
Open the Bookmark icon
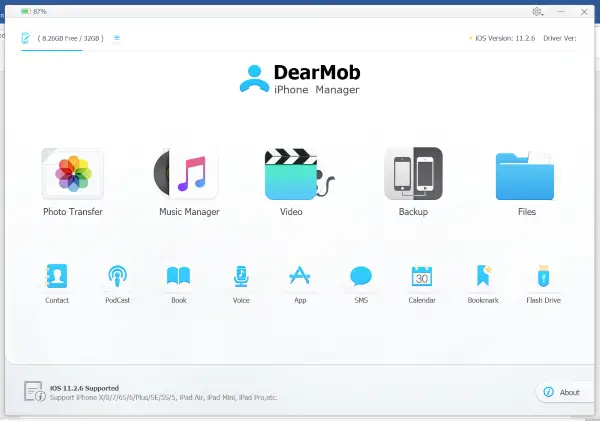(483, 276)
